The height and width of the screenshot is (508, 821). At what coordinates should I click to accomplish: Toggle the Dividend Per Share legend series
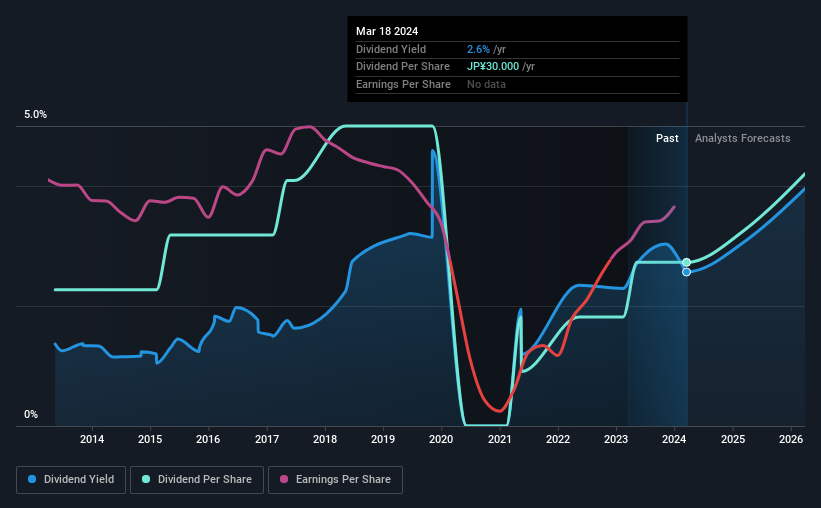click(x=197, y=480)
